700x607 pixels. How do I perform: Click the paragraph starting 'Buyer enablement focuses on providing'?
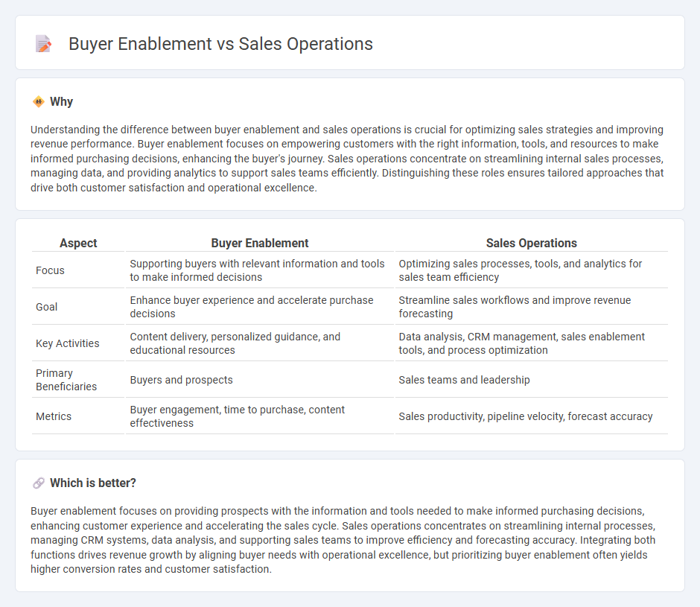tap(343, 540)
